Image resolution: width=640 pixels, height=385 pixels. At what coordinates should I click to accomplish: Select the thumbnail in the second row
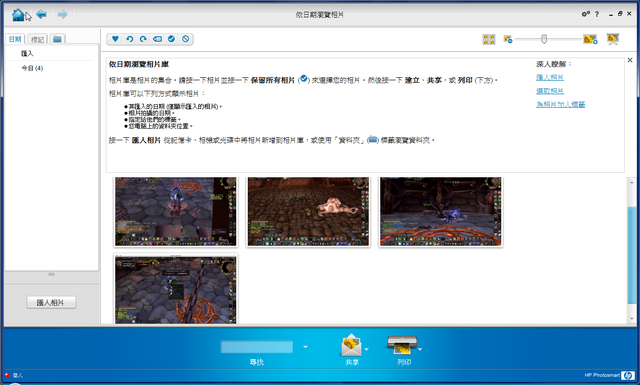point(176,290)
